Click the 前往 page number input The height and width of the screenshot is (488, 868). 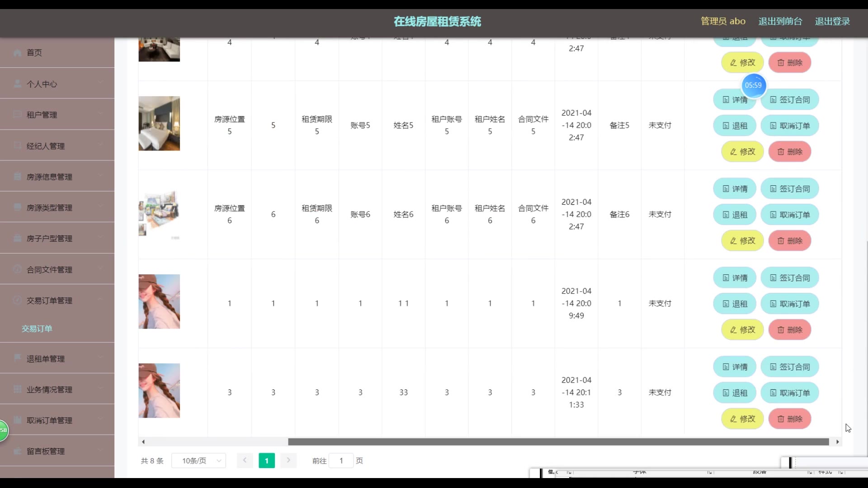tap(341, 461)
